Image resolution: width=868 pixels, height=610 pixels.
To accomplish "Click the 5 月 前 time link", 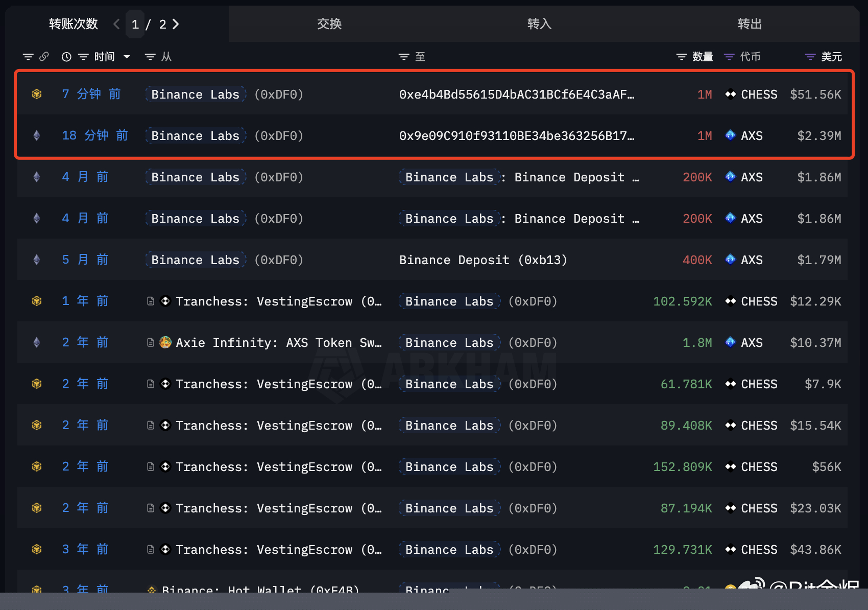I will pos(85,260).
